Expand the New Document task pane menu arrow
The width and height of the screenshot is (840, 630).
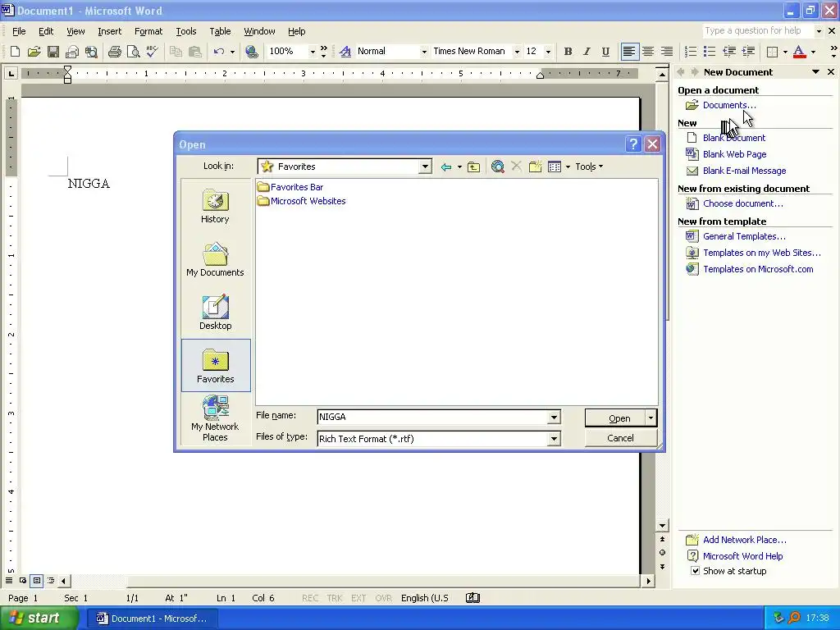(x=815, y=72)
